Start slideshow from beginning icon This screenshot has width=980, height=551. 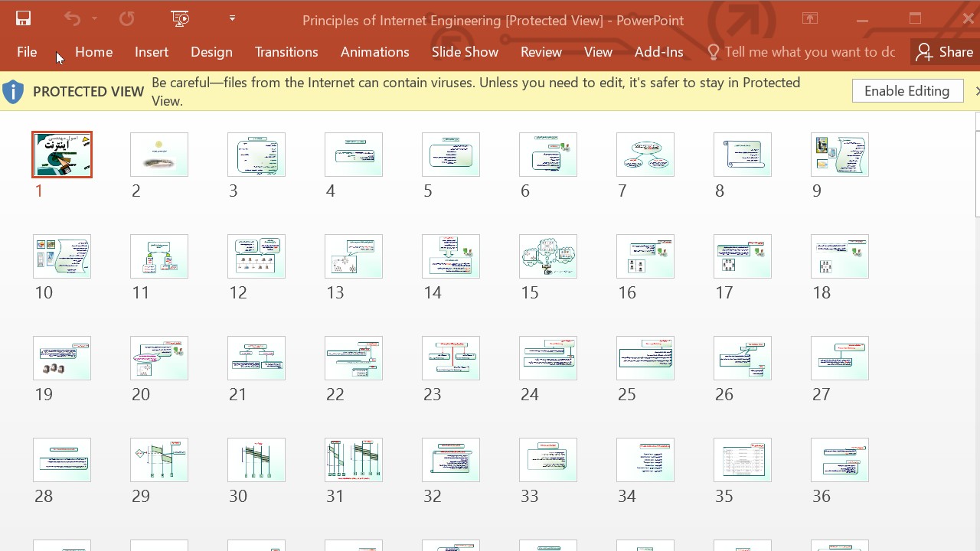[180, 18]
